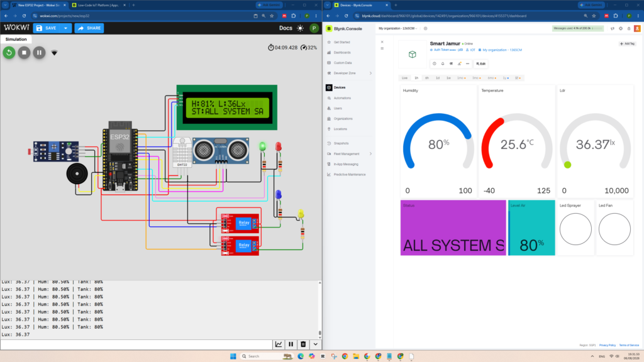Select 1w time range
This screenshot has height=362, width=644.
click(448, 78)
